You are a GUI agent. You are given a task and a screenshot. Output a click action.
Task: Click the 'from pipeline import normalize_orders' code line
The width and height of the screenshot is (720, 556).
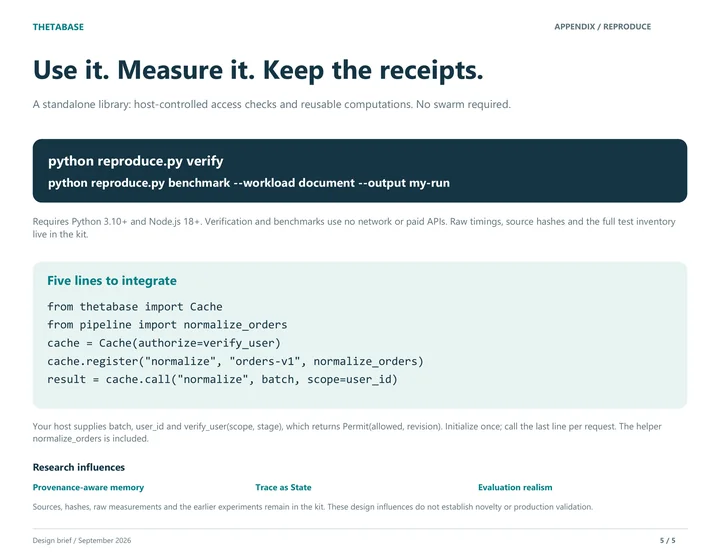[x=167, y=325]
